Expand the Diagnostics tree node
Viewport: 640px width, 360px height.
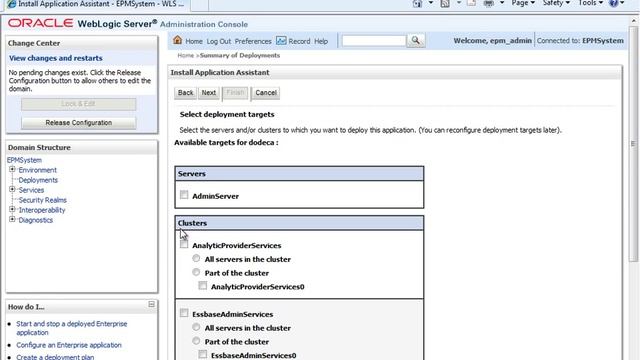tap(12, 220)
